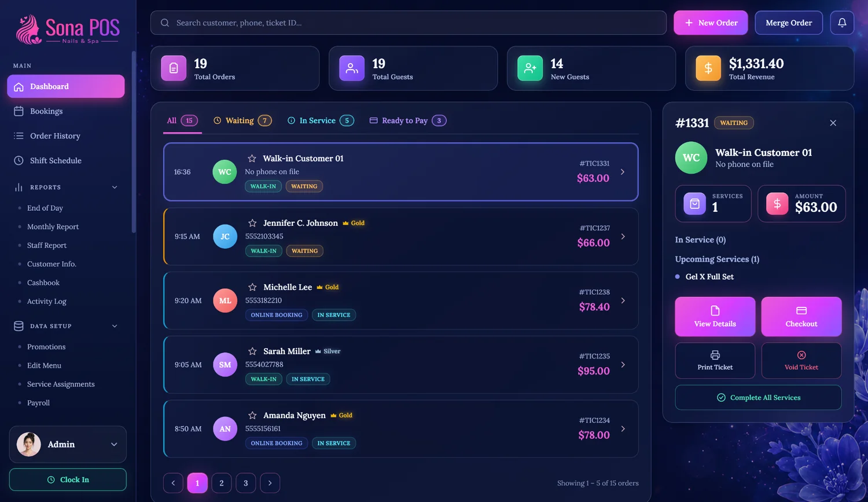This screenshot has width=868, height=502.
Task: Toggle favorite star for Amanda Nguyen
Action: click(x=252, y=416)
